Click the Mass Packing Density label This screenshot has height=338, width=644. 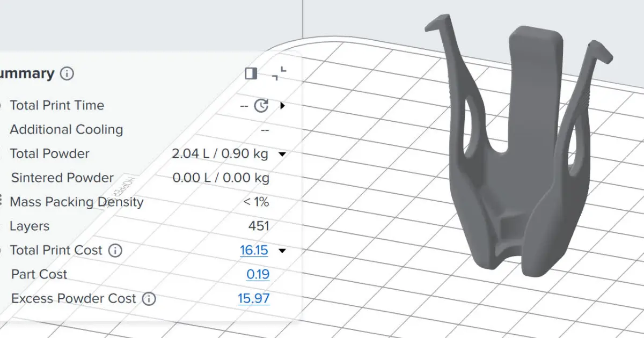point(77,202)
